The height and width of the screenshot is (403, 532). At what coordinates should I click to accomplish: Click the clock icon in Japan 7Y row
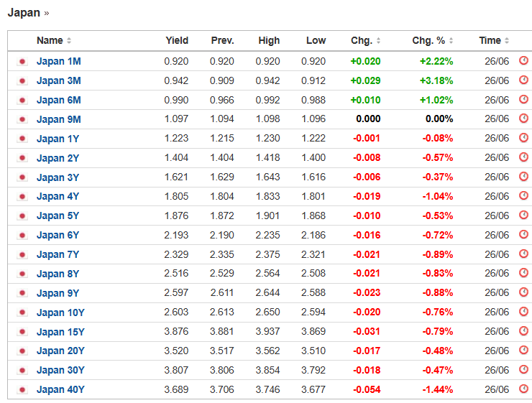(523, 254)
